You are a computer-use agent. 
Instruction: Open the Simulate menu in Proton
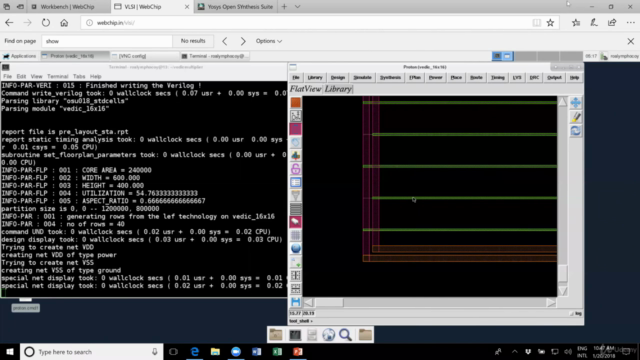tap(362, 78)
